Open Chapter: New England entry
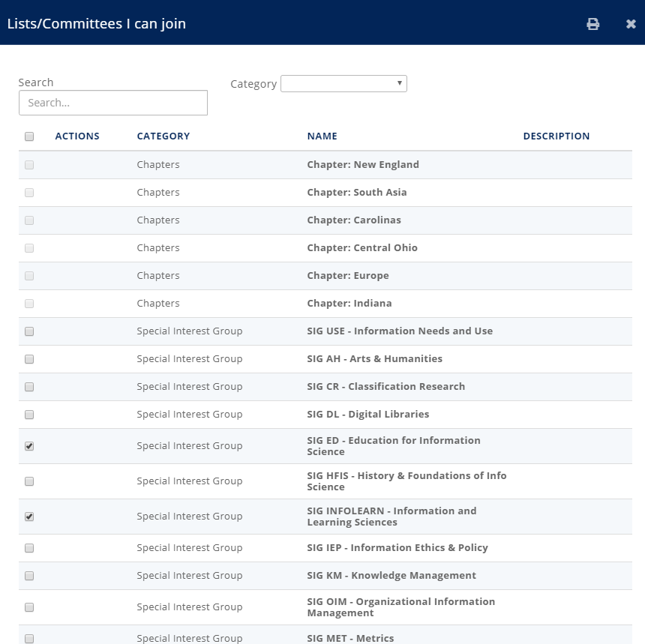Viewport: 645px width, 644px height. (363, 165)
